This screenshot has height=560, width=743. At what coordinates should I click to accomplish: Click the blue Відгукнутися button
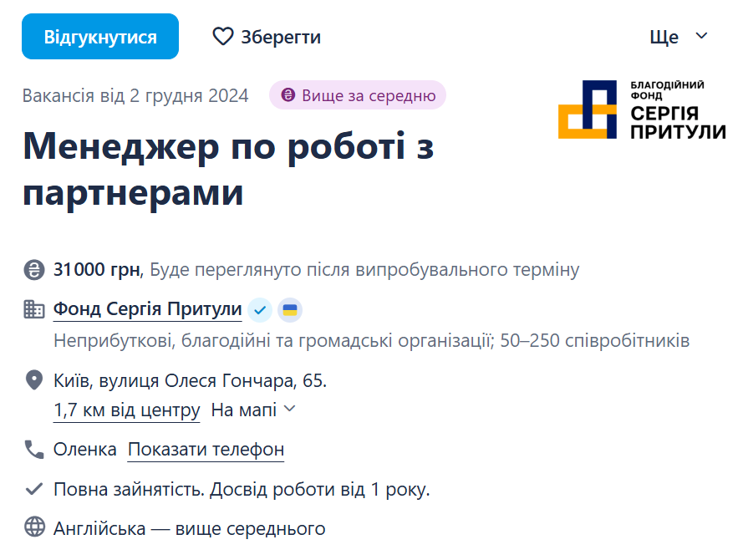click(x=99, y=36)
